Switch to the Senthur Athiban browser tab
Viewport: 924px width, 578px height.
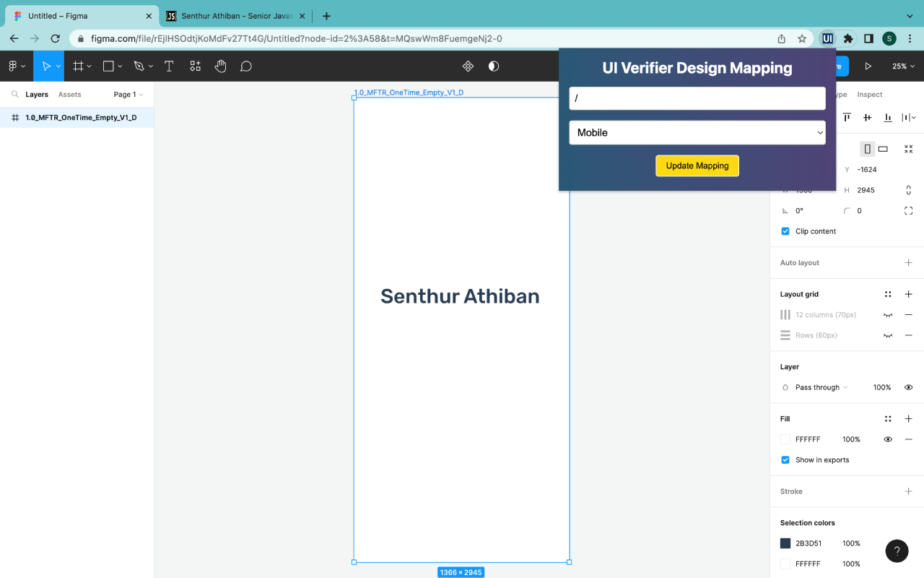click(x=236, y=16)
